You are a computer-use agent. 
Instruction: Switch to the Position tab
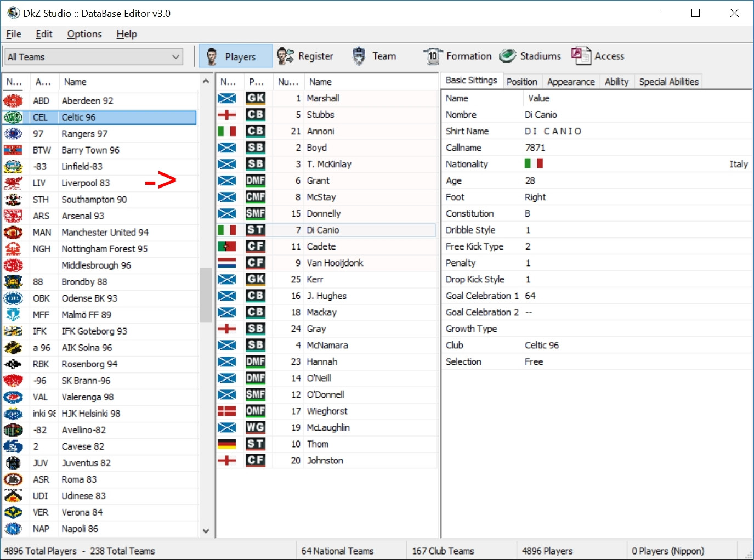point(522,82)
